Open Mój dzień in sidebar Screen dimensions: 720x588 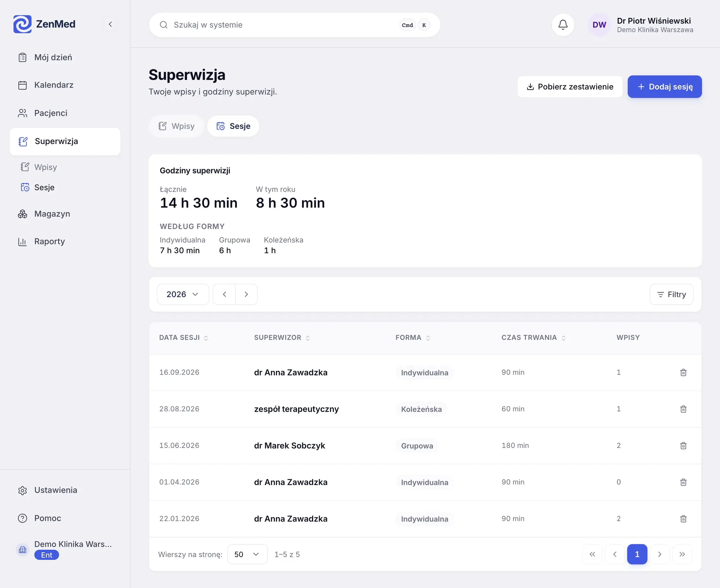(65, 57)
